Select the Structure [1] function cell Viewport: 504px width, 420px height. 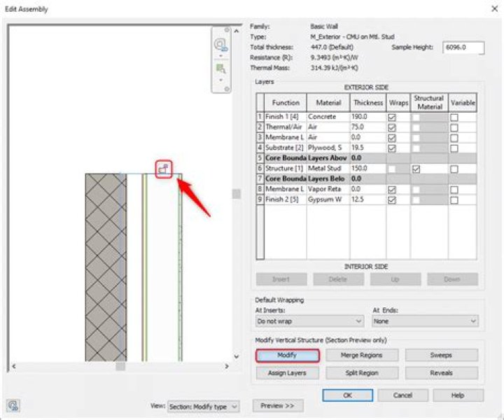285,169
